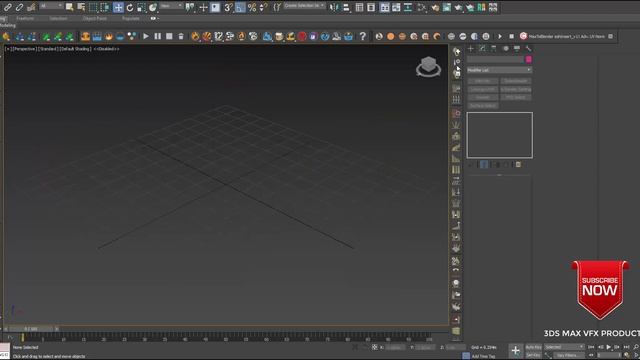
Task: Click the red circular plugin icon
Action: (302, 36)
